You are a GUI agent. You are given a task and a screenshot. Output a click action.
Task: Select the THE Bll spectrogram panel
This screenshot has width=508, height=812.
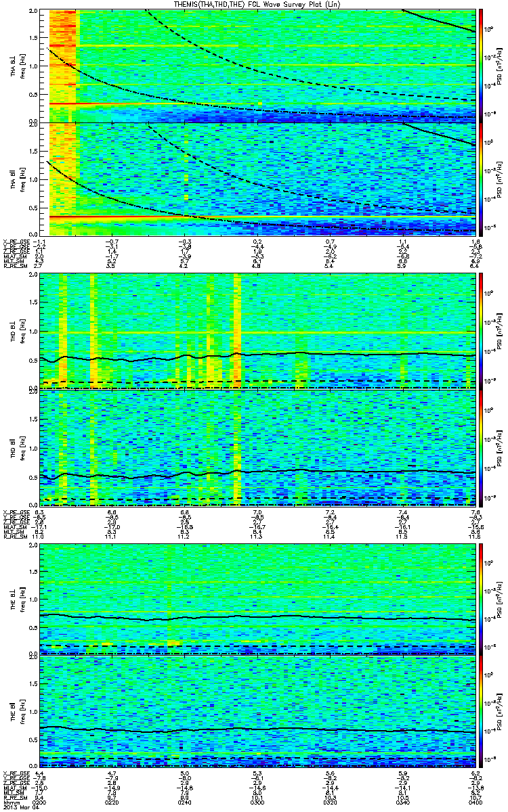(258, 711)
